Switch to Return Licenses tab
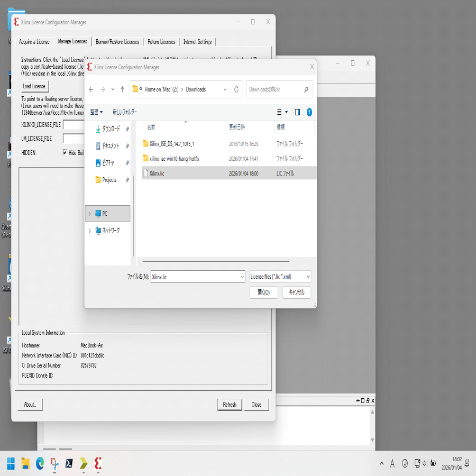 point(161,42)
